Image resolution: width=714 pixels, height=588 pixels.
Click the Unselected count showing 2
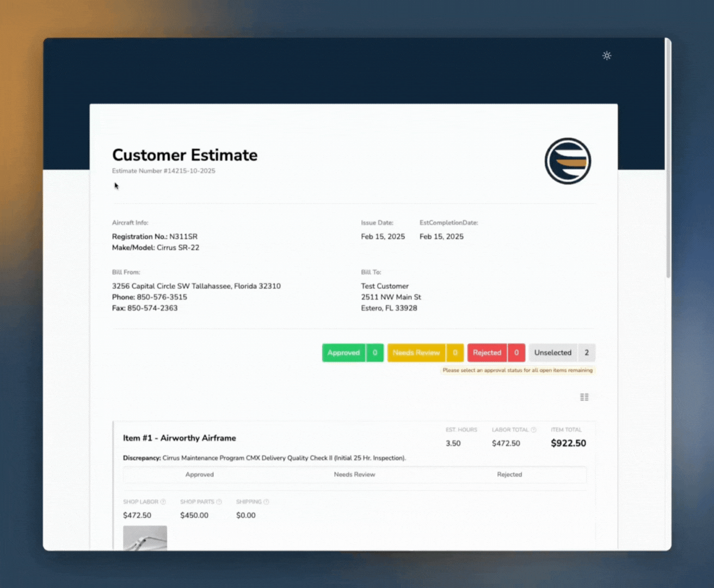click(x=587, y=353)
